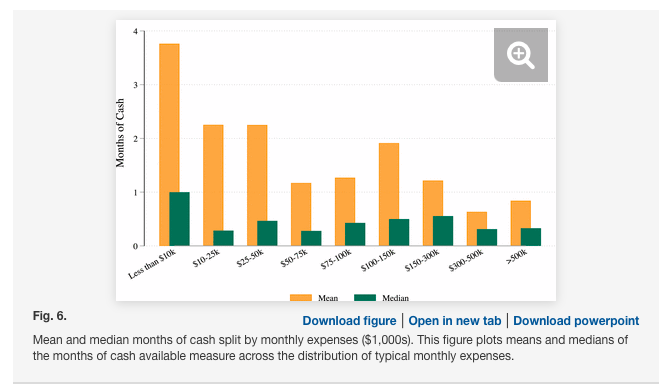Click the magnifier zoom icon on figure
Viewport: 667px width, 390px height.
[x=521, y=55]
